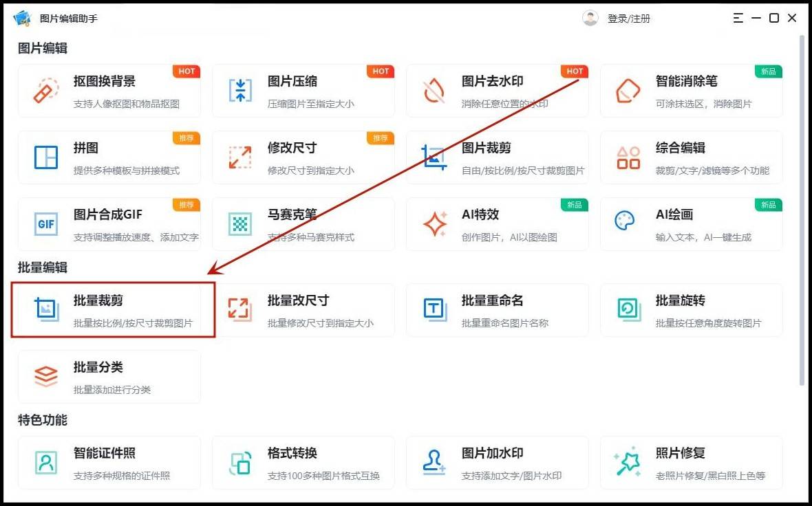Click the text 输入文本，AI一键生成
The width and height of the screenshot is (812, 506).
pos(703,237)
